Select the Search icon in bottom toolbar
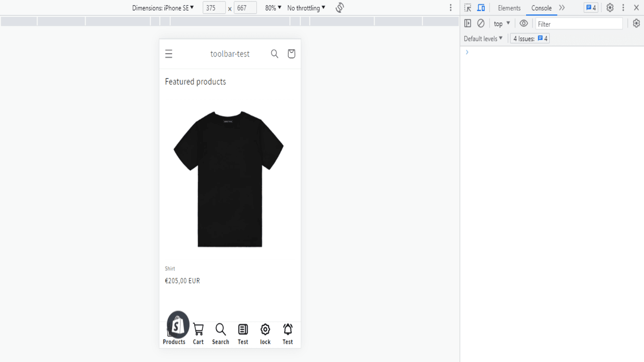Viewport: 644px width, 362px height. pos(220,329)
